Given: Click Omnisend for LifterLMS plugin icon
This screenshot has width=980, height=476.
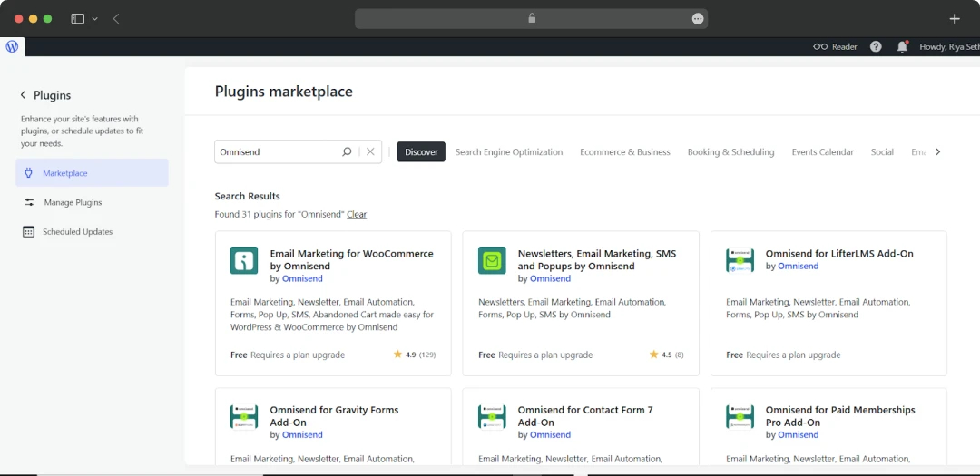Looking at the screenshot, I should [740, 260].
